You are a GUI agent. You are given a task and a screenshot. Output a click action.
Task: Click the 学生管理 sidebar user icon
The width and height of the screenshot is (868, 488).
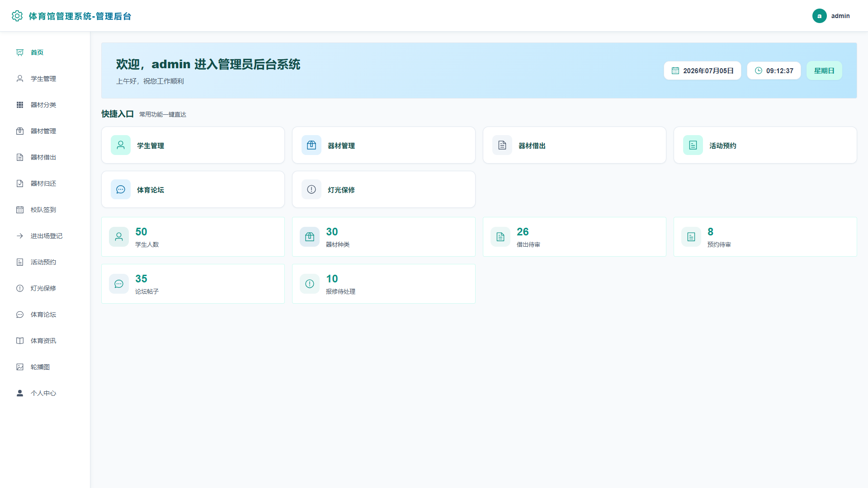(20, 79)
